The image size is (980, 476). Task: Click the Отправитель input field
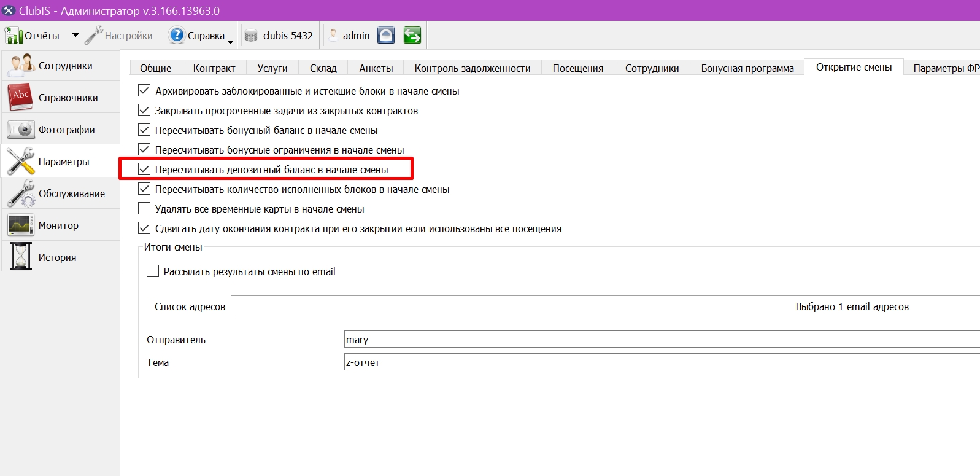pyautogui.click(x=662, y=340)
